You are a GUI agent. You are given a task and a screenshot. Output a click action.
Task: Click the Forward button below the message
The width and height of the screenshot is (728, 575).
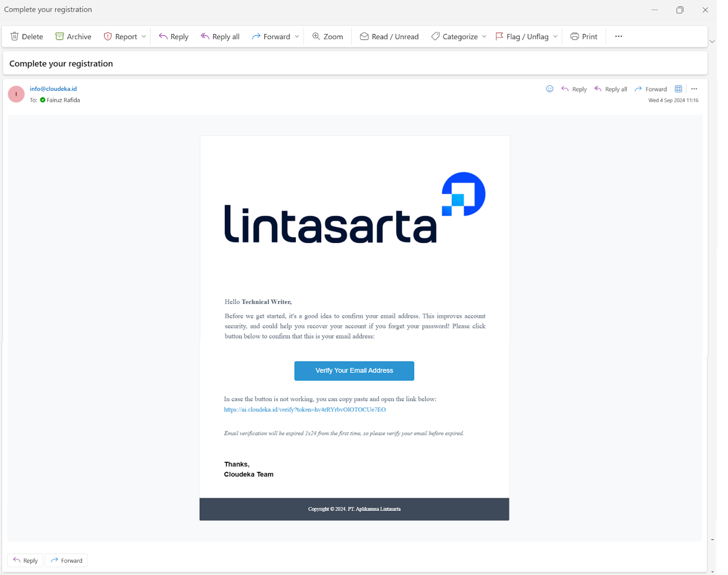click(x=66, y=560)
